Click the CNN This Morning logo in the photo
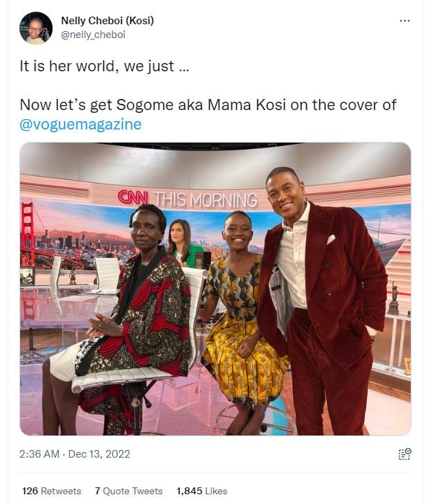The image size is (435, 504). [x=187, y=199]
